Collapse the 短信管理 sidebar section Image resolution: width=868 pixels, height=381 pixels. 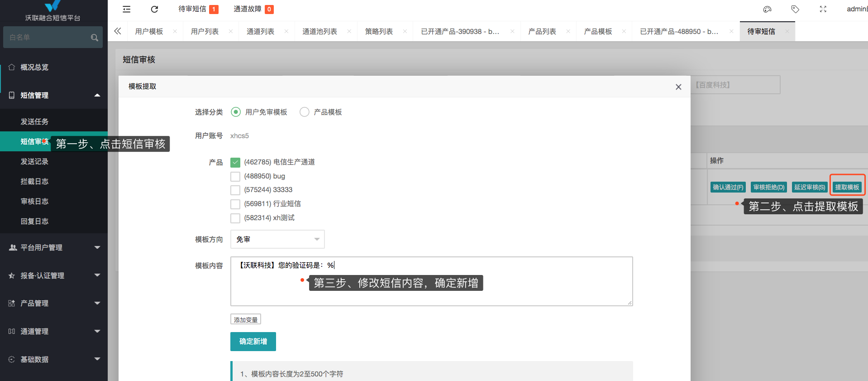tap(54, 95)
